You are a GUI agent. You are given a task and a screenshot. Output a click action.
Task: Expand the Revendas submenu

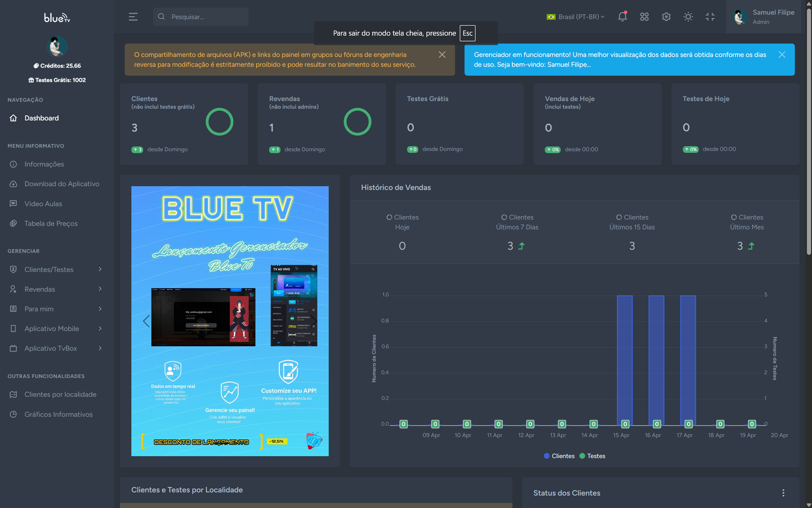pyautogui.click(x=57, y=289)
